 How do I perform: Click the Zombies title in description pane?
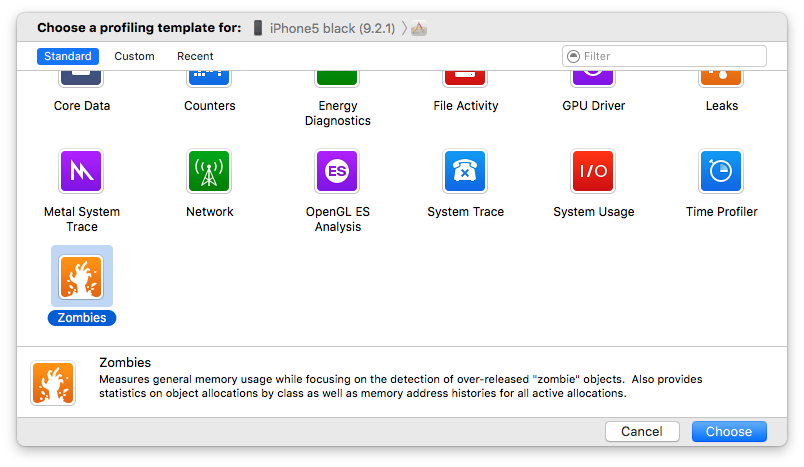point(125,362)
